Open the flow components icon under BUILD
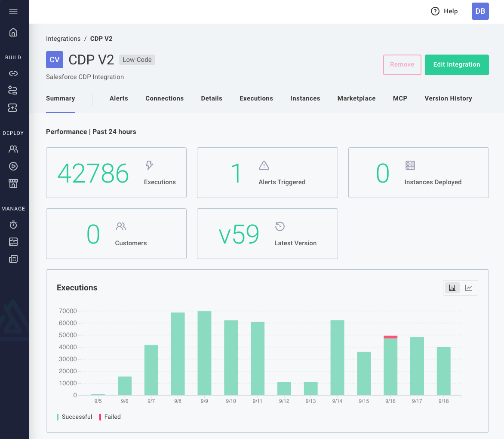Image resolution: width=504 pixels, height=439 pixels. [x=13, y=90]
